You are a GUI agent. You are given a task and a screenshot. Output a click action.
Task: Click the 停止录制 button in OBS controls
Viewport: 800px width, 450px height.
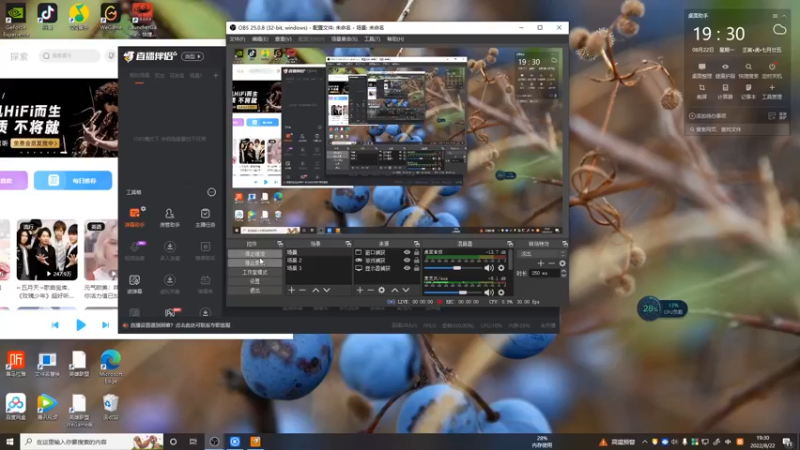(x=255, y=263)
